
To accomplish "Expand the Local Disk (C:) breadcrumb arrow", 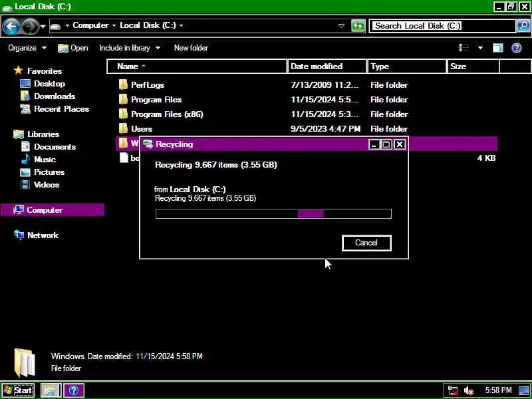I will [x=181, y=26].
